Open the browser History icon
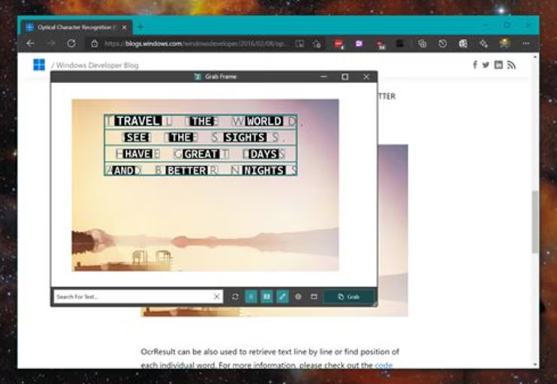This screenshot has width=557, height=384. tap(443, 44)
